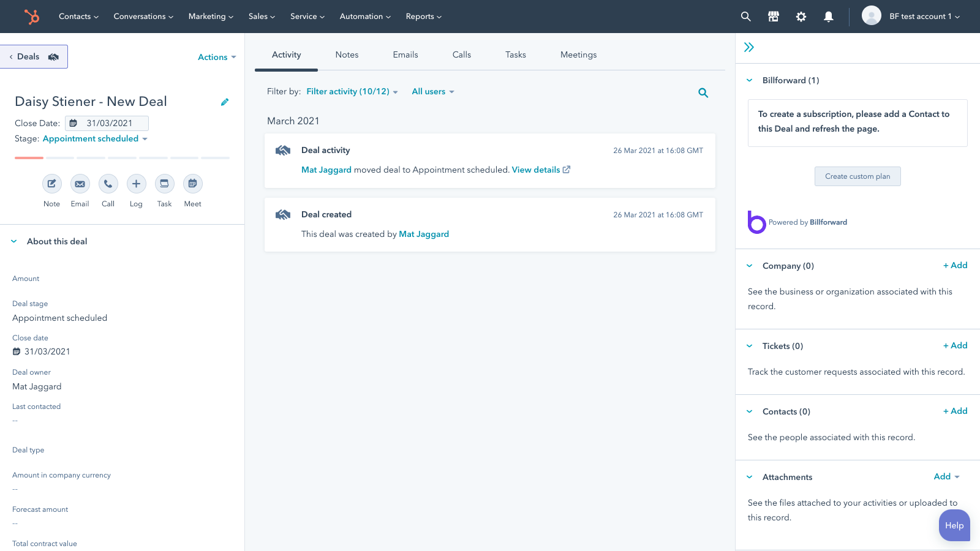Open HubSpot search with the magnifier icon

coord(745,17)
